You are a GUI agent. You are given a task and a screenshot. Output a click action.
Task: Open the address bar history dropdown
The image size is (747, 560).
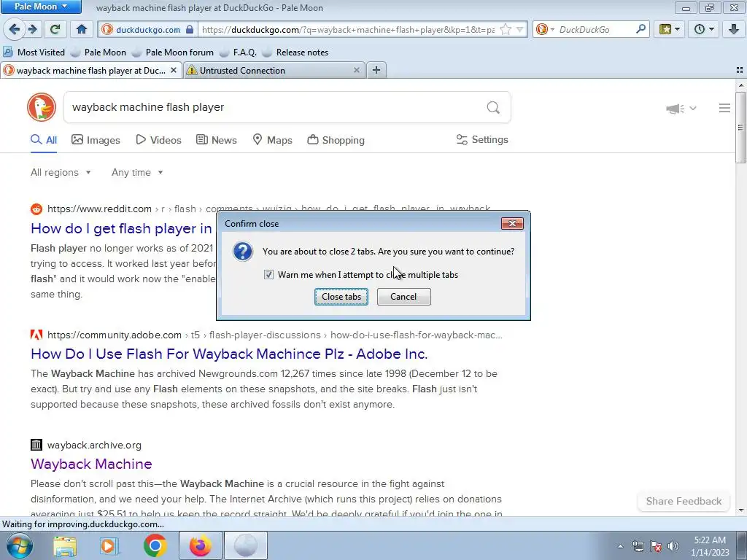pos(520,29)
